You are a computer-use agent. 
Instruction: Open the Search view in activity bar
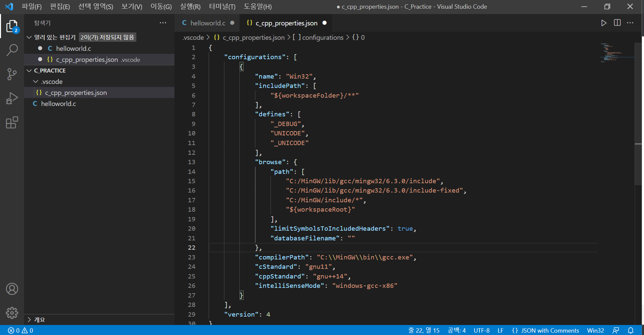[x=12, y=50]
